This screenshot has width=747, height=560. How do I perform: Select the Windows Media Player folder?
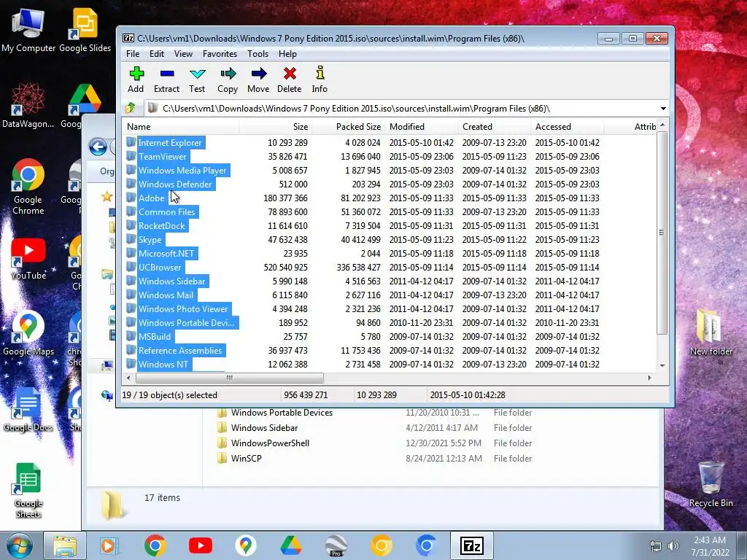point(177,170)
